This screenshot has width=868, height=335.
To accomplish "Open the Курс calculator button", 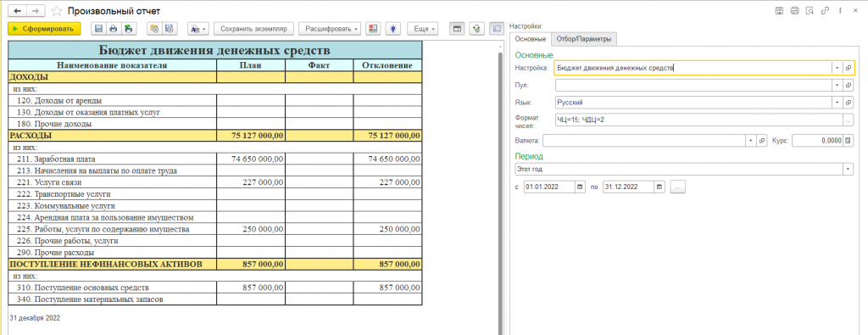I will (x=849, y=141).
